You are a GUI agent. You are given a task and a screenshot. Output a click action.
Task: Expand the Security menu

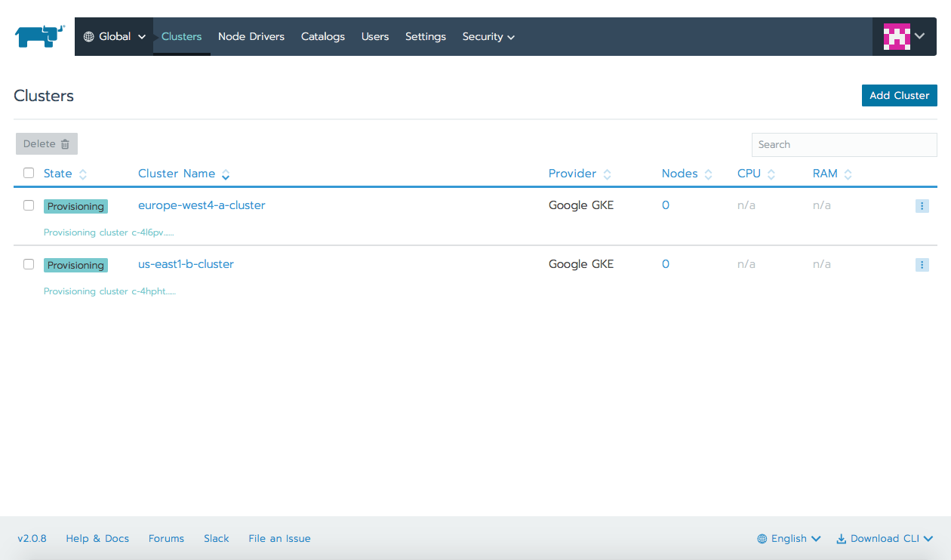488,36
